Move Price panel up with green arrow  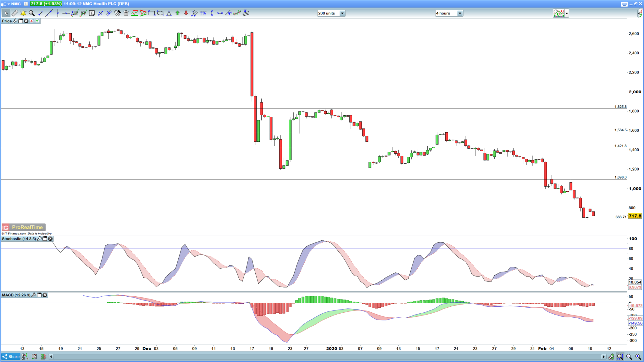[x=37, y=21]
